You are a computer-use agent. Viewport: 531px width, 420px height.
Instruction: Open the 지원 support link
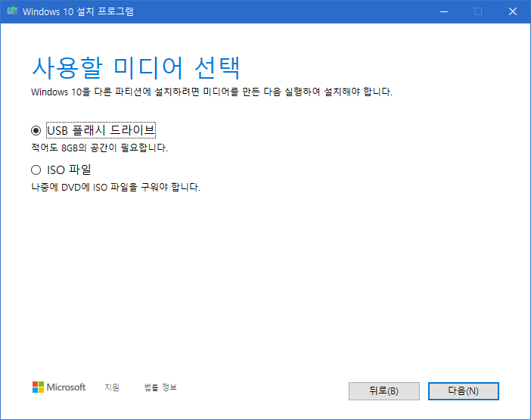point(112,387)
